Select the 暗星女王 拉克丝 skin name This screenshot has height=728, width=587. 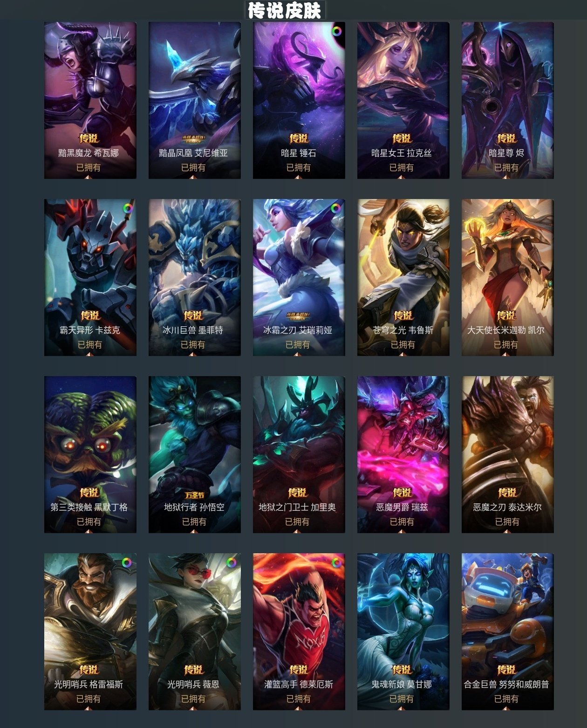[x=402, y=153]
